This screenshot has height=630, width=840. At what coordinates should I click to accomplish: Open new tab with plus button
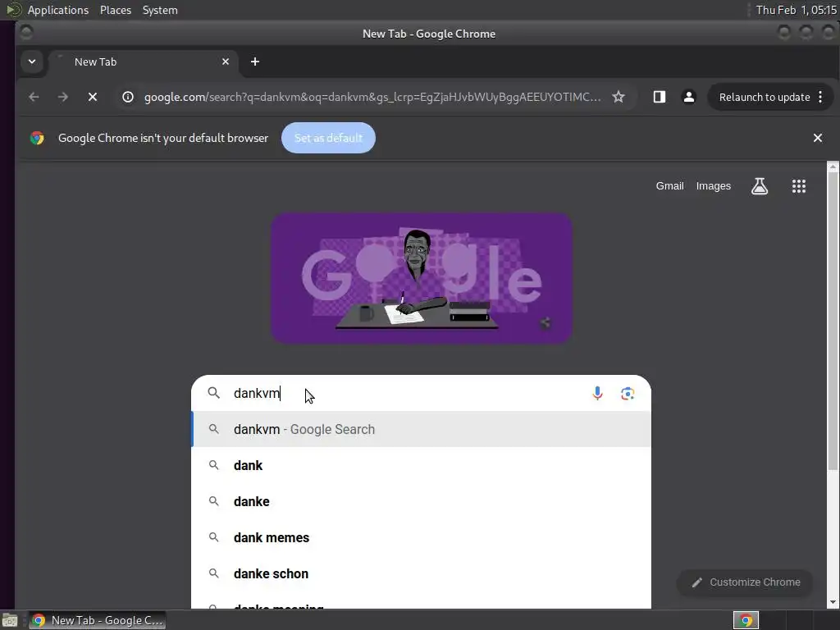pos(255,62)
